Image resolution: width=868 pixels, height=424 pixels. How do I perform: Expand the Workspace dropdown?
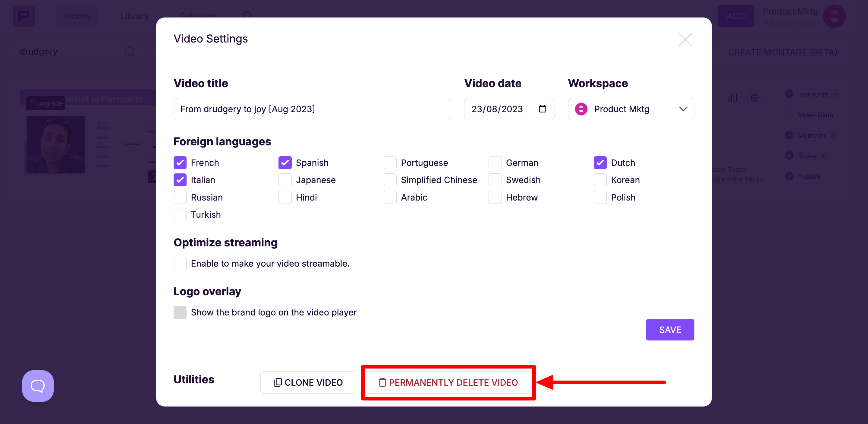[683, 109]
